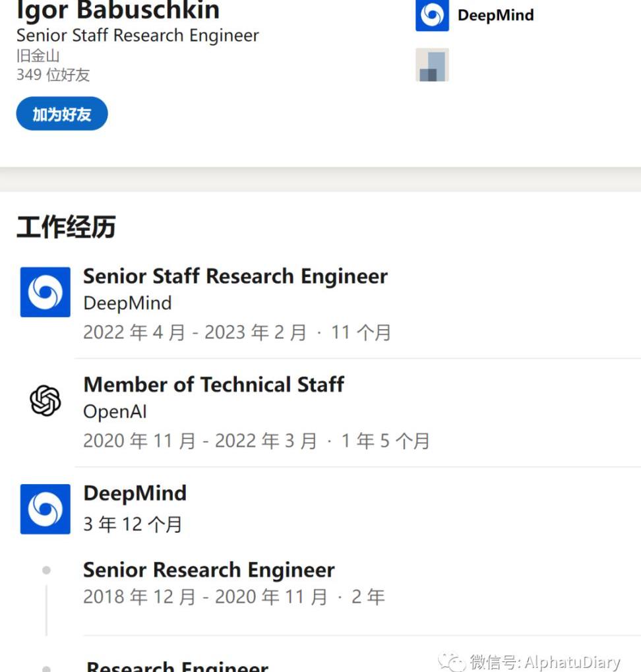641x672 pixels.
Task: Click the WeChat icon in the watermark
Action: pos(452,662)
